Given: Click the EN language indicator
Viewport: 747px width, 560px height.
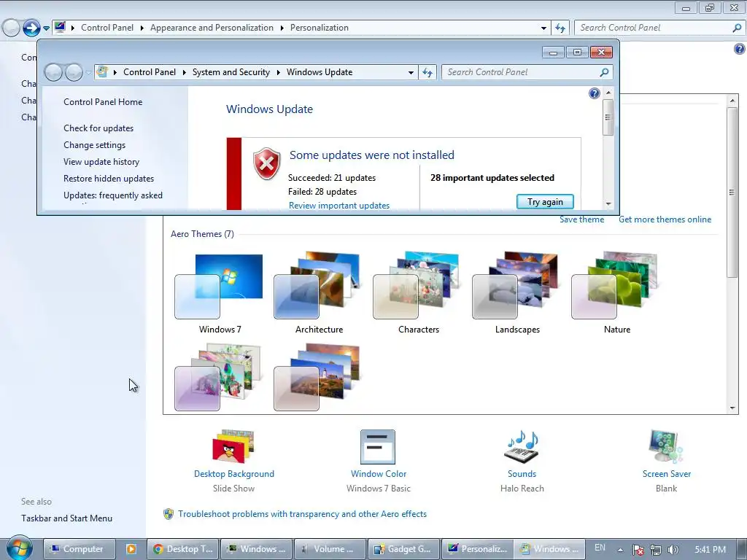Looking at the screenshot, I should coord(600,548).
